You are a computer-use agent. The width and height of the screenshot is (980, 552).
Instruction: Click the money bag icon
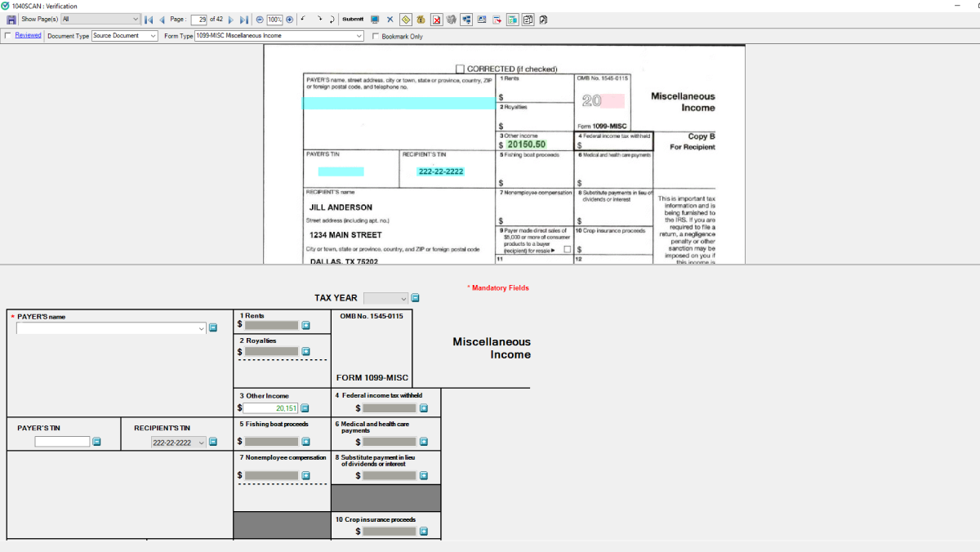(421, 19)
